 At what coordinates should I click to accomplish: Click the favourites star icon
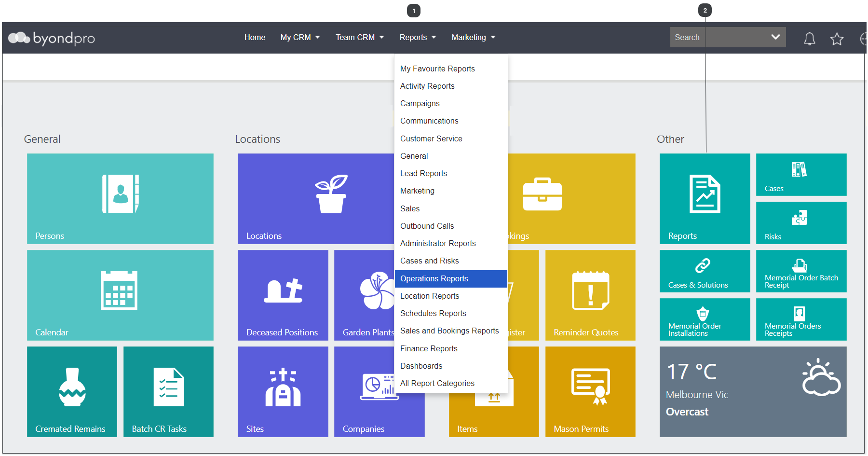click(x=837, y=39)
